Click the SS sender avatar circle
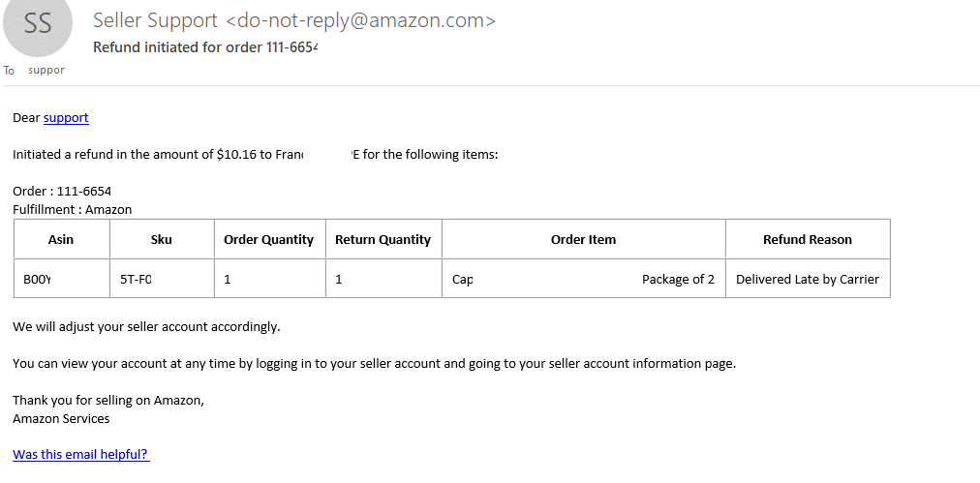Image resolution: width=980 pixels, height=483 pixels. [x=38, y=22]
